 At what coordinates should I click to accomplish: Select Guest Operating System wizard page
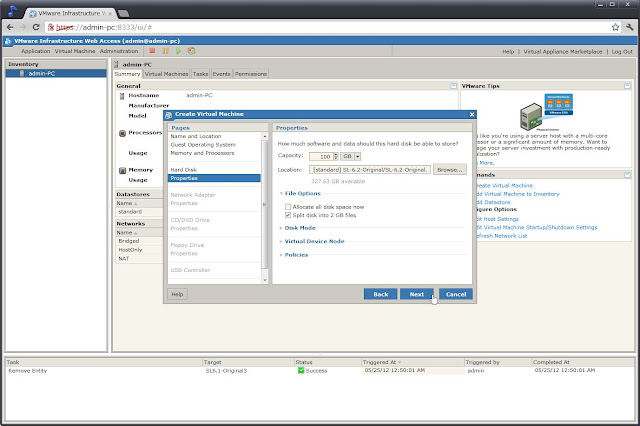click(x=203, y=145)
